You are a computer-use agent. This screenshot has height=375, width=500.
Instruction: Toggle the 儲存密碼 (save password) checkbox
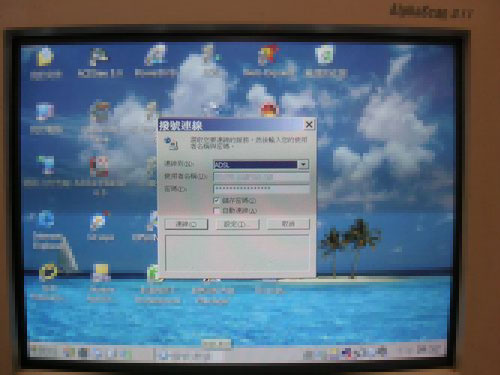(x=216, y=200)
